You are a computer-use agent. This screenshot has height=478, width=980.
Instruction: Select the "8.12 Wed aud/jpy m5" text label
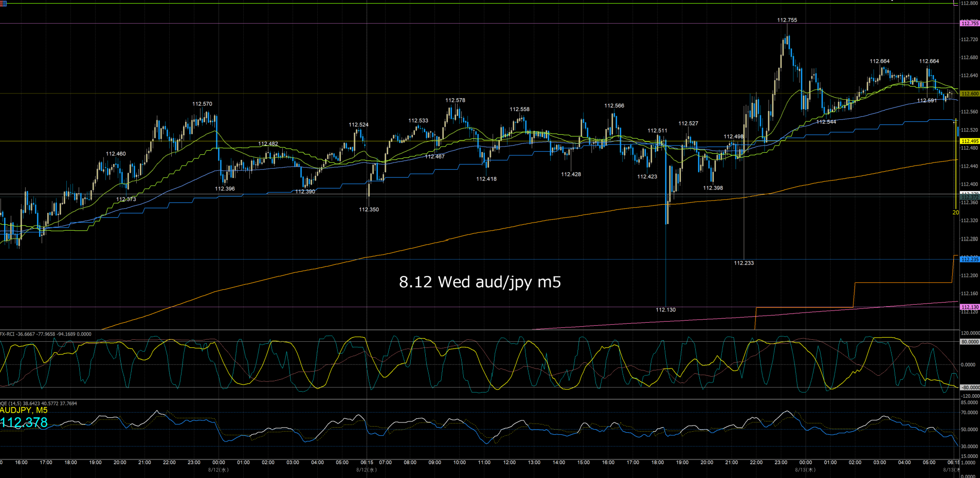tap(480, 282)
